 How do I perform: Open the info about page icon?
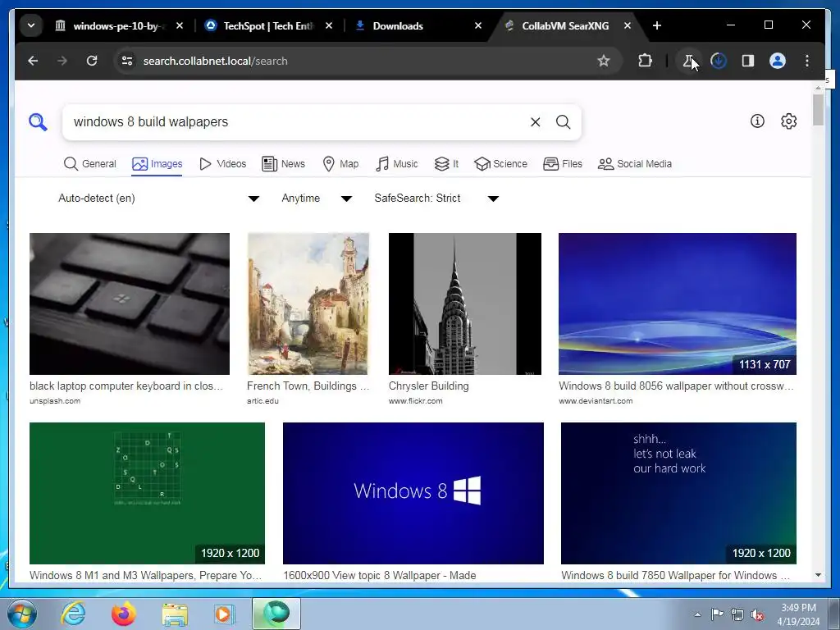(757, 121)
